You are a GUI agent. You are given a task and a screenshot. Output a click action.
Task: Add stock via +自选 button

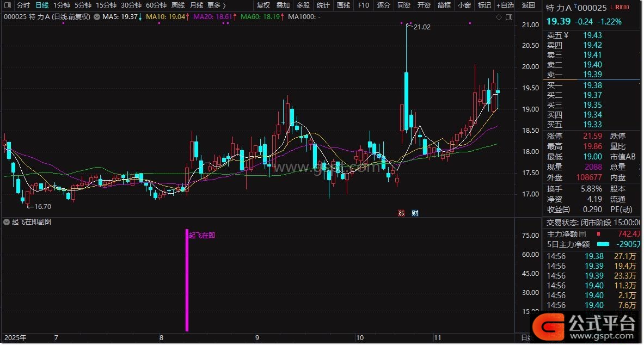pyautogui.click(x=505, y=5)
